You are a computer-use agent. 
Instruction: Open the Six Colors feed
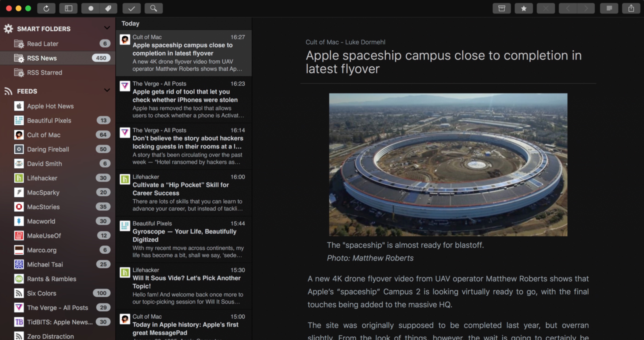tap(58, 293)
